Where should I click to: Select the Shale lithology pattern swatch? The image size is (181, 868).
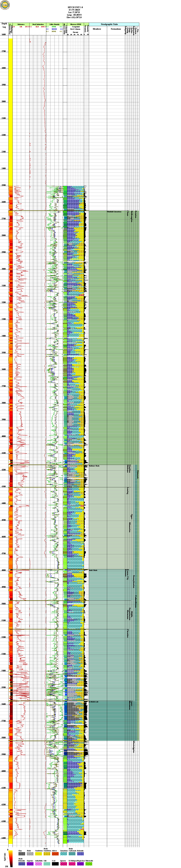click(x=30, y=854)
